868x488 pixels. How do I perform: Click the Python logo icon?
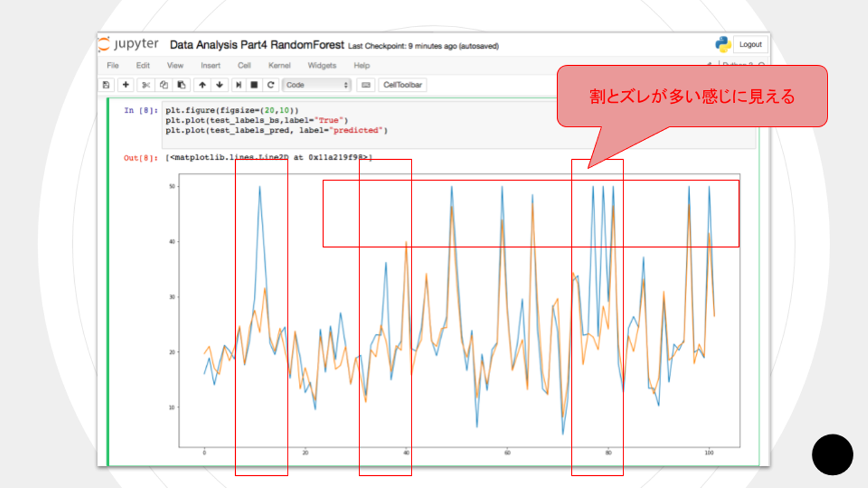tap(723, 45)
